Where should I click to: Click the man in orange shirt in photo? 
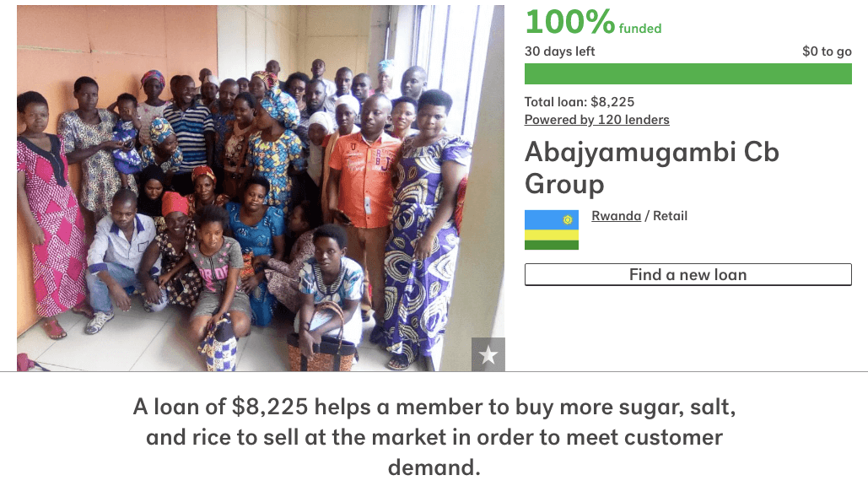(x=363, y=199)
